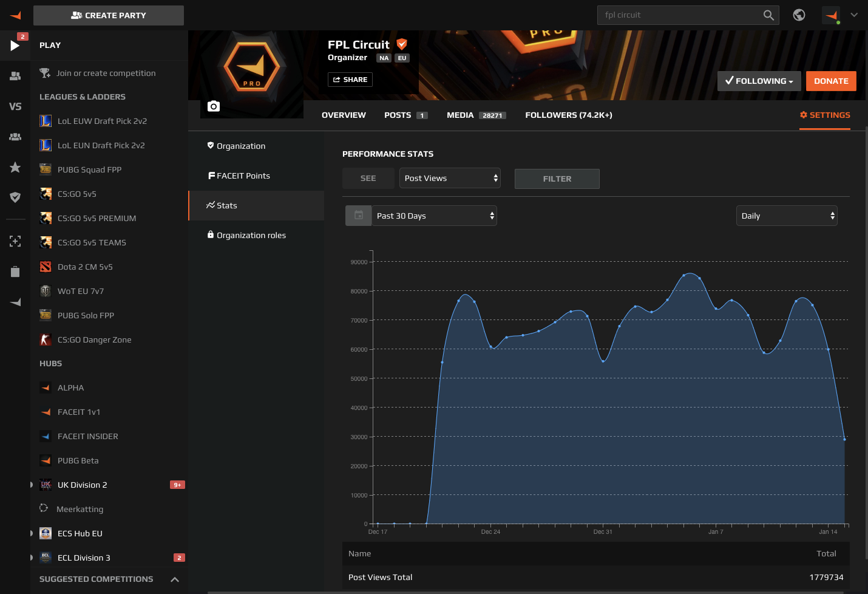Image resolution: width=868 pixels, height=594 pixels.
Task: Click the crosshair focus icon in the left rail
Action: (x=15, y=241)
